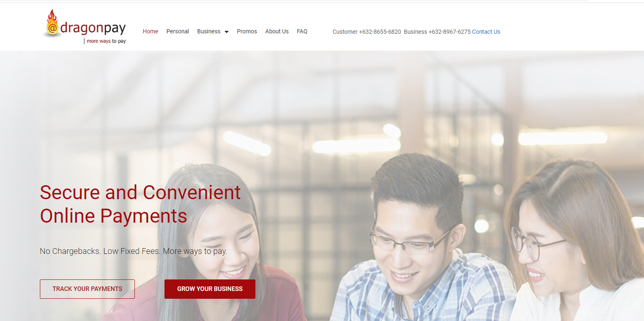Click the TRACK YOUR PAYMENTS button
The width and height of the screenshot is (644, 321).
[87, 289]
